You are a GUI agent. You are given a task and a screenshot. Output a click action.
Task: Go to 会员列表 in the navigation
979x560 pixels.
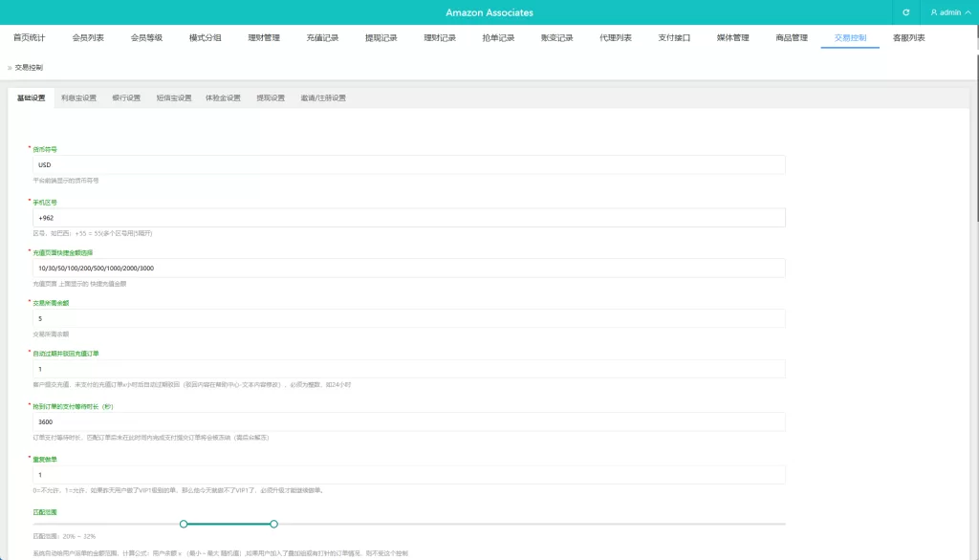88,38
